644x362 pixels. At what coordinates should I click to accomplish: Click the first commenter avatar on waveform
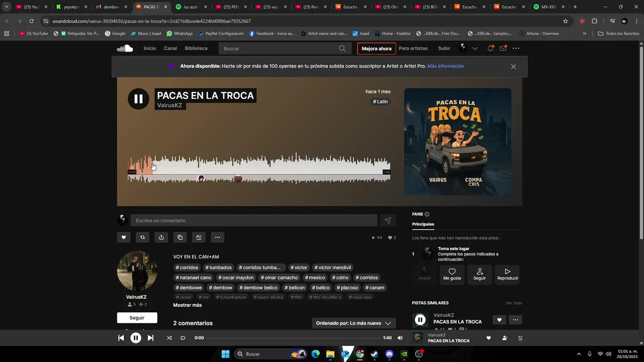coord(201,178)
